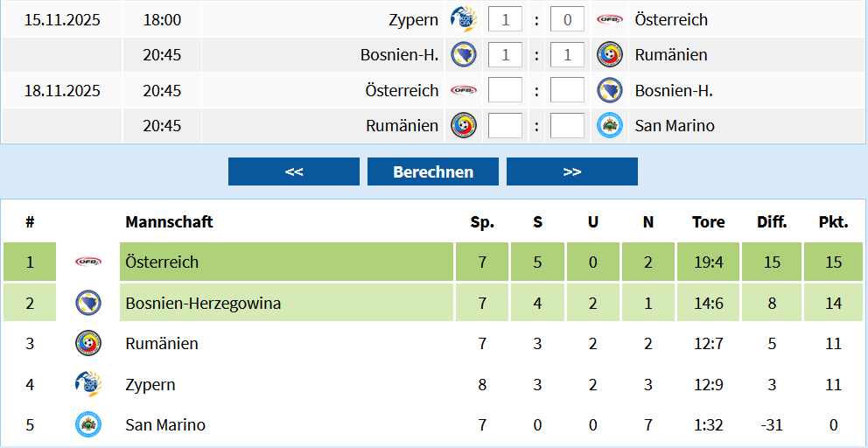Viewport: 868px width, 448px height.
Task: Click the San Marino away score input field
Action: tap(567, 125)
